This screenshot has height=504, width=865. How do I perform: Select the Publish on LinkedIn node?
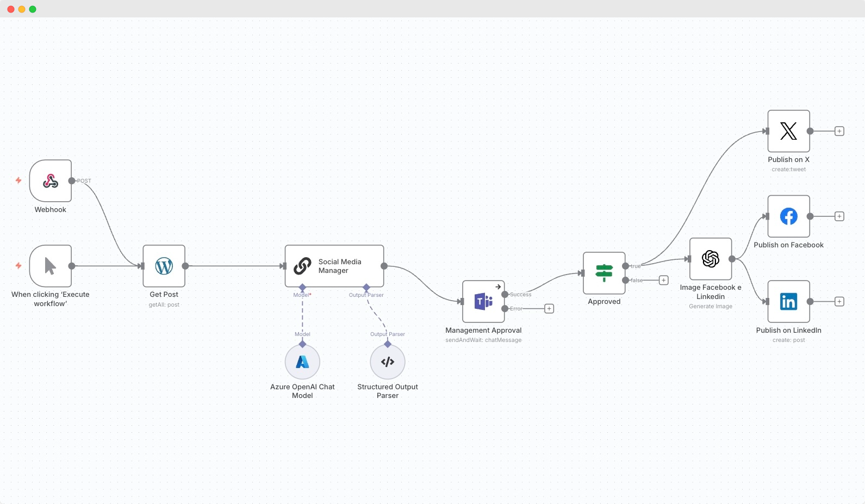click(788, 302)
